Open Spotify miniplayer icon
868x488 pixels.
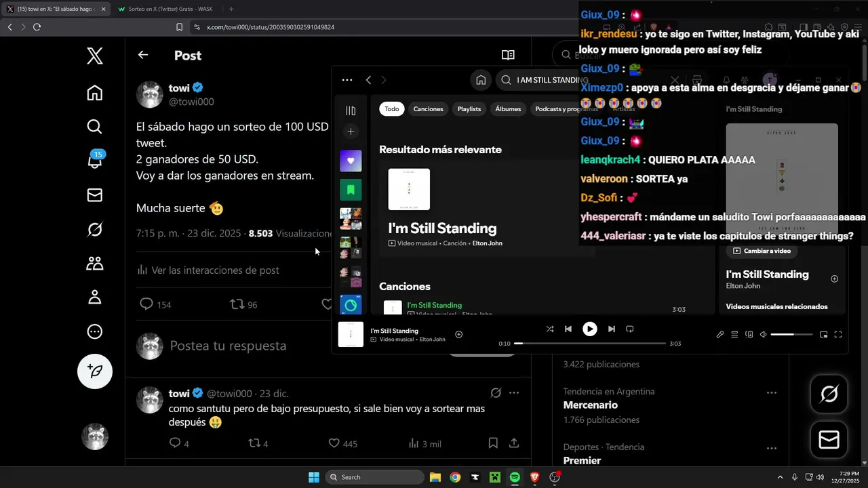[x=823, y=334]
